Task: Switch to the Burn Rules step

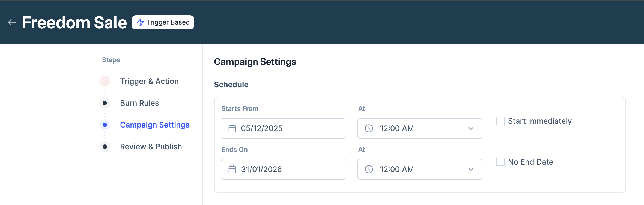Action: [x=139, y=103]
